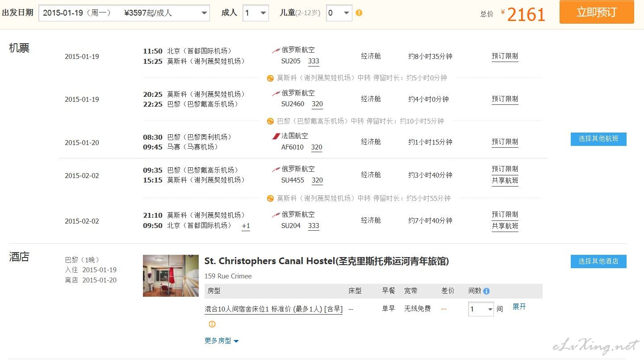Click the hostel room thumbnail photo

tap(171, 276)
